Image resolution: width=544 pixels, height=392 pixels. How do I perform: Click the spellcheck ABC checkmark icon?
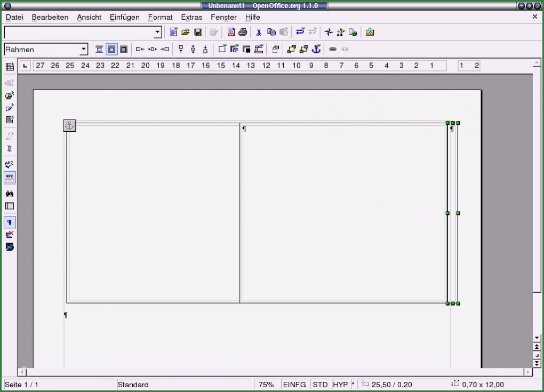click(x=10, y=165)
